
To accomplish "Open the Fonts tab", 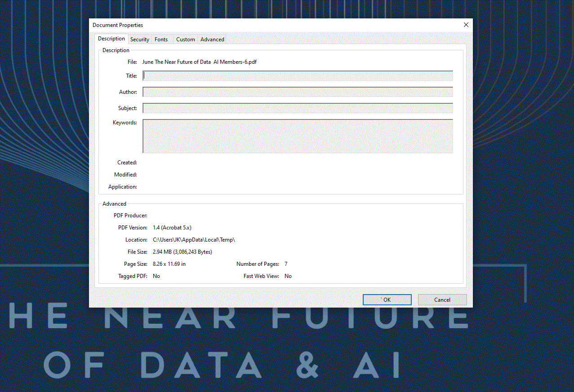I will (161, 40).
